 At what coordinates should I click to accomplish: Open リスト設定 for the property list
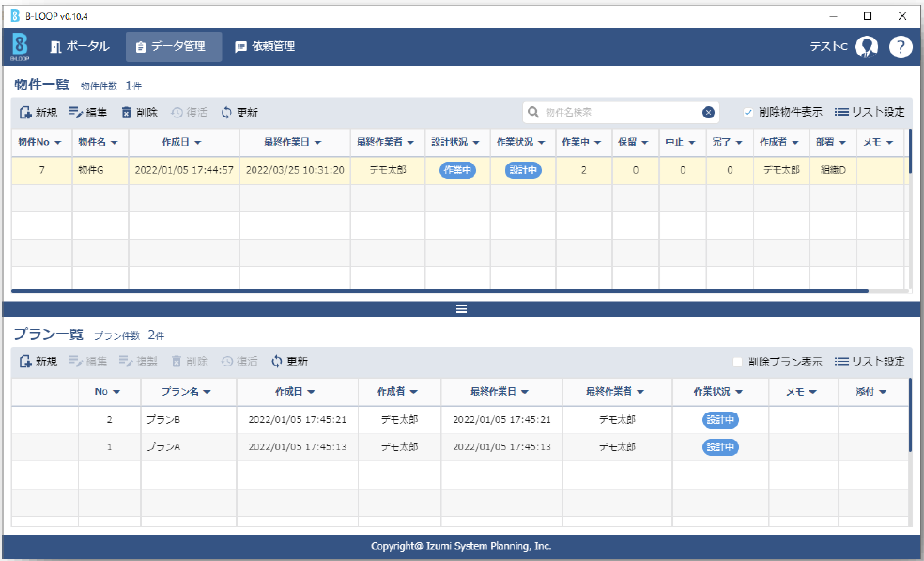[870, 112]
